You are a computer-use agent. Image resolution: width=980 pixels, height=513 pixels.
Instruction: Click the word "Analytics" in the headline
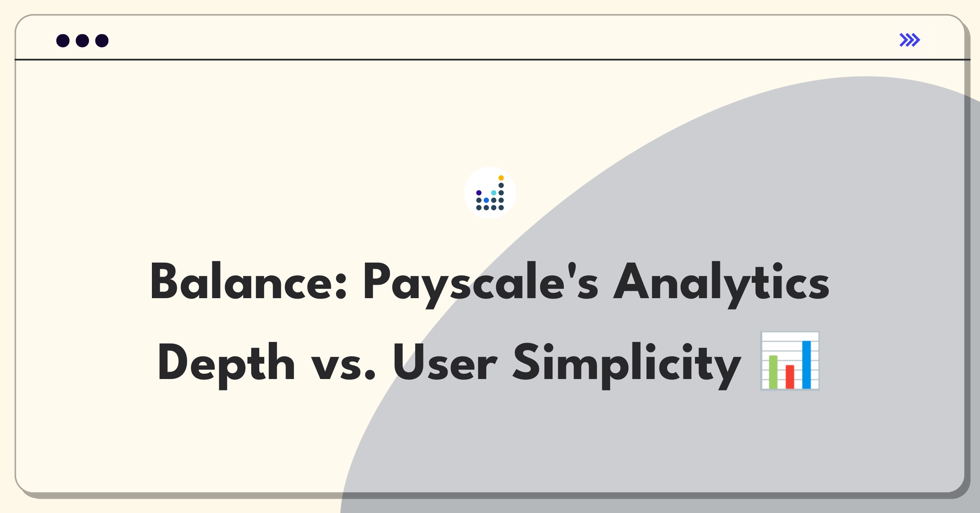click(x=722, y=284)
